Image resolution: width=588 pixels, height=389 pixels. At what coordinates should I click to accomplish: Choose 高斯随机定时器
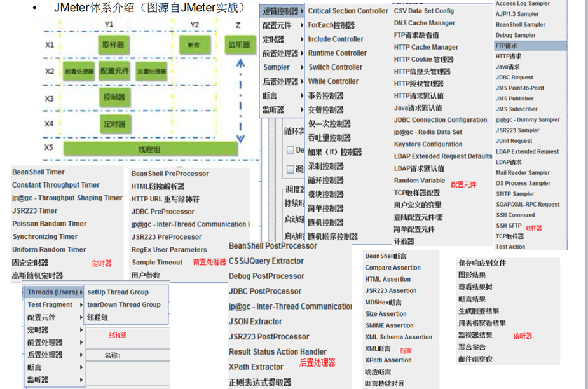click(x=38, y=276)
